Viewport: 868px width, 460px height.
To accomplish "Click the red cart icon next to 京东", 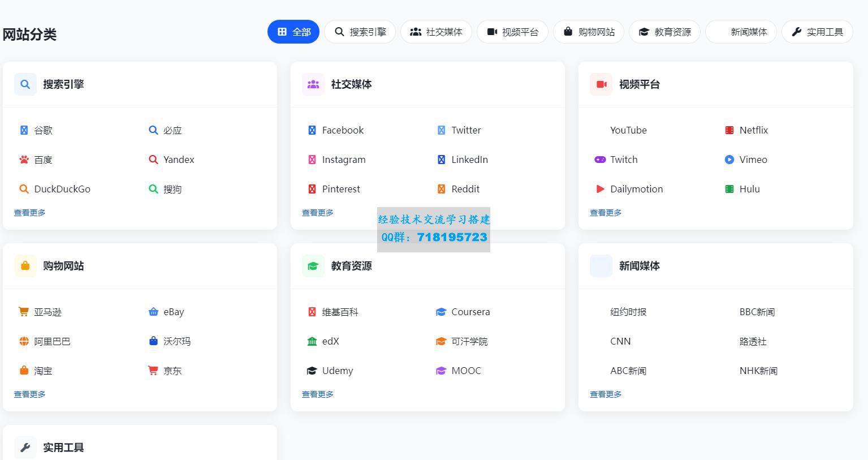I will click(x=153, y=370).
